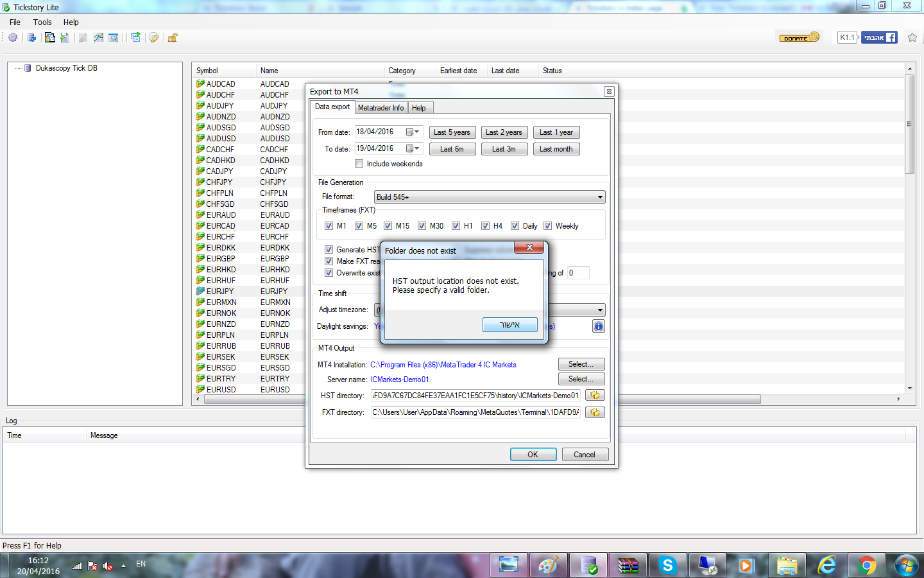The height and width of the screenshot is (578, 924).
Task: Click the charts with green flag icon
Action: (x=135, y=37)
